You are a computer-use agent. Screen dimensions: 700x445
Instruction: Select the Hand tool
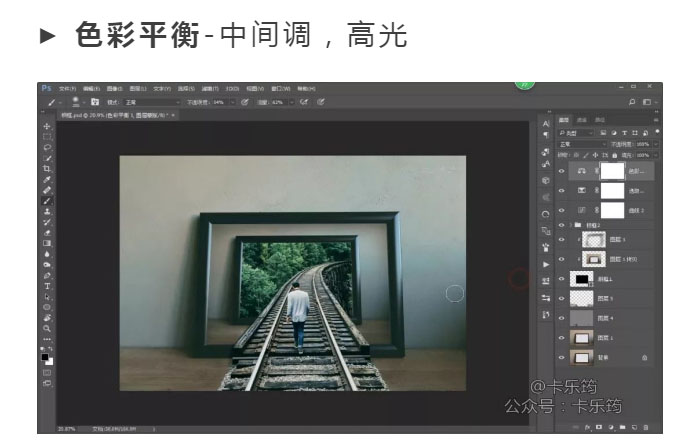click(x=47, y=318)
